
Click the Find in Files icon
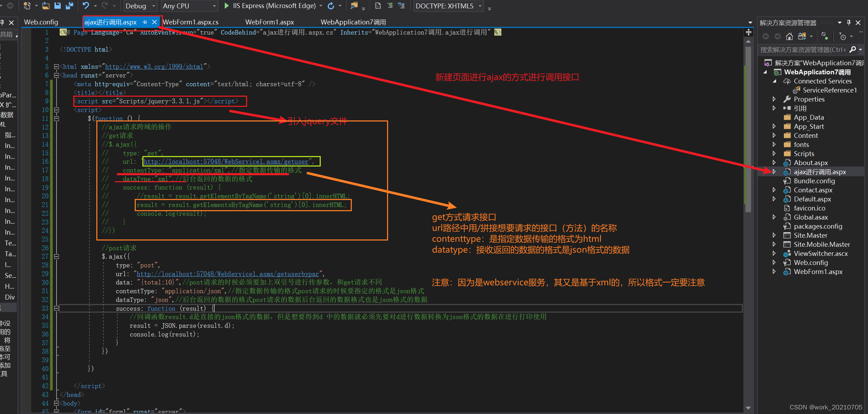tap(354, 6)
